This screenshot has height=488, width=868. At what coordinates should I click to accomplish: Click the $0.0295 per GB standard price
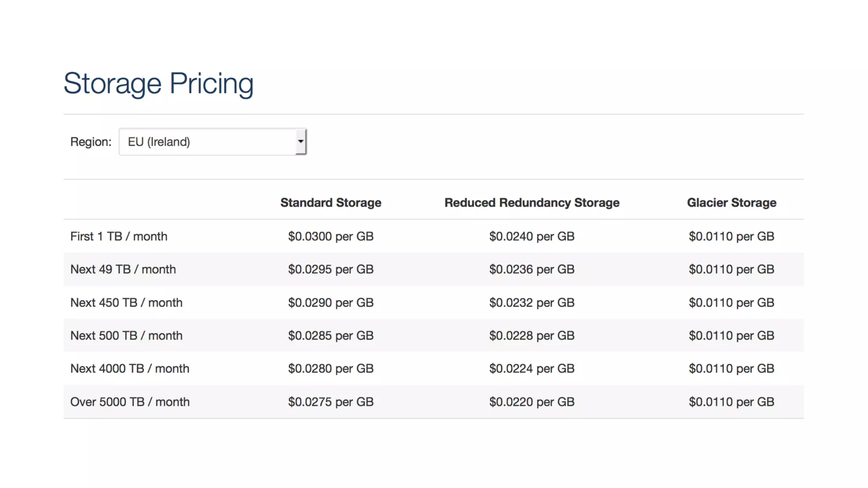pyautogui.click(x=331, y=269)
